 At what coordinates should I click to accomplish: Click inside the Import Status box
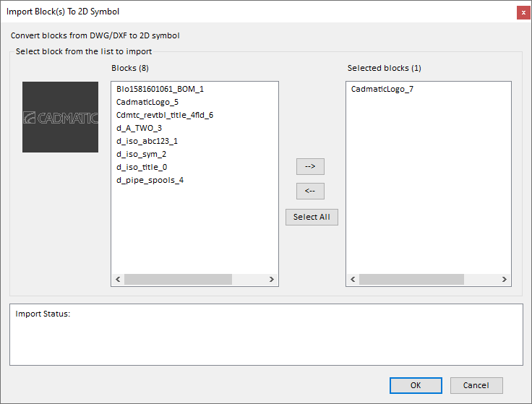pyautogui.click(x=266, y=340)
